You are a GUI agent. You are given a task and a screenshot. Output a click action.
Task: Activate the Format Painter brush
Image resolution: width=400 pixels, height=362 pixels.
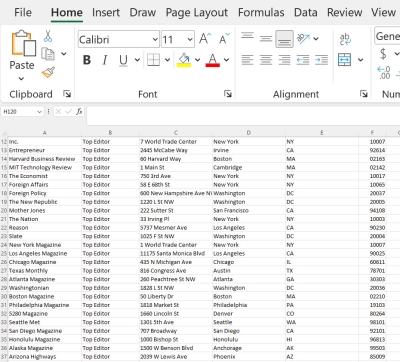click(x=48, y=72)
